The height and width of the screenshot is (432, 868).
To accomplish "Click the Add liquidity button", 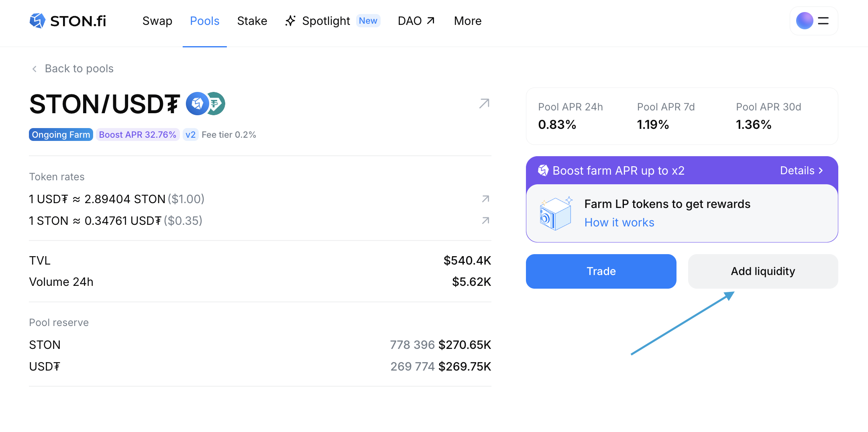I will coord(762,271).
